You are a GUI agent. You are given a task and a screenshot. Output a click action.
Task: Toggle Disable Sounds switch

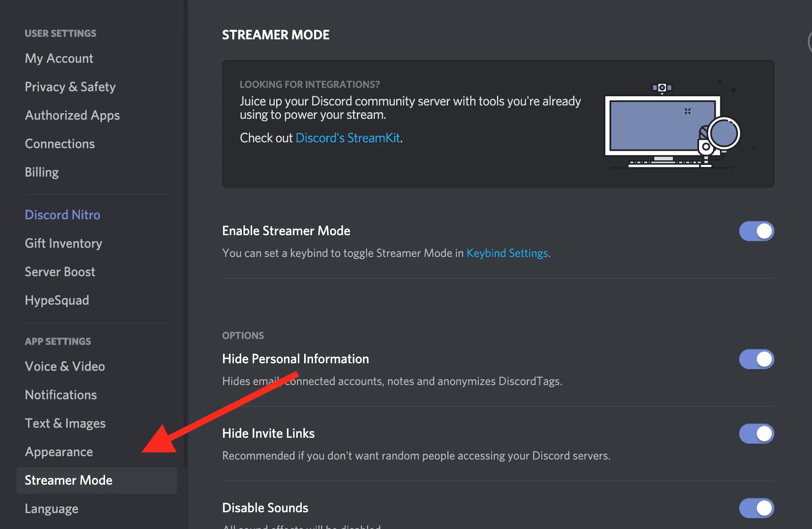[756, 508]
